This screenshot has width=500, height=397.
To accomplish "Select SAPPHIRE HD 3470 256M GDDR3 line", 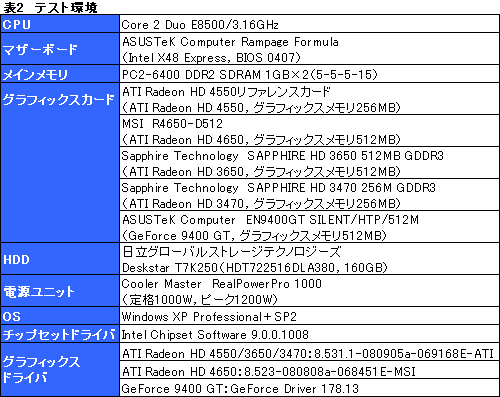I will 279,188.
